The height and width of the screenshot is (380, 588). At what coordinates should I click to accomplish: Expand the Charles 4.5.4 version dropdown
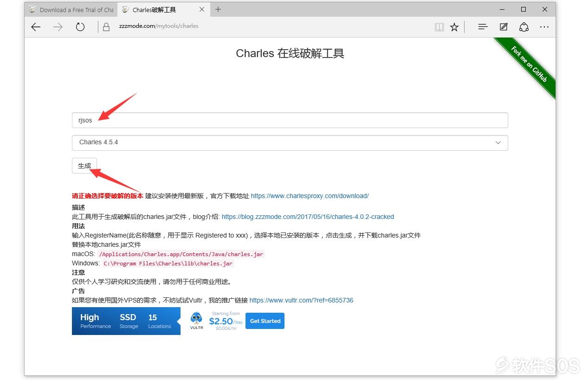click(290, 142)
